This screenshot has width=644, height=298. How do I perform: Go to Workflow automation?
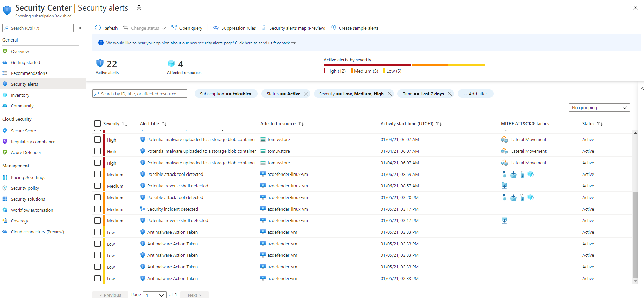pos(32,210)
